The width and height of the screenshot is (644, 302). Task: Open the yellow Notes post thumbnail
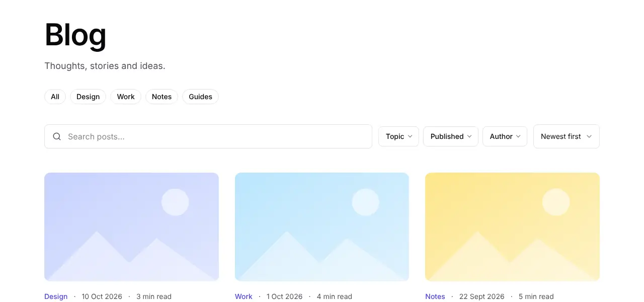click(x=512, y=226)
